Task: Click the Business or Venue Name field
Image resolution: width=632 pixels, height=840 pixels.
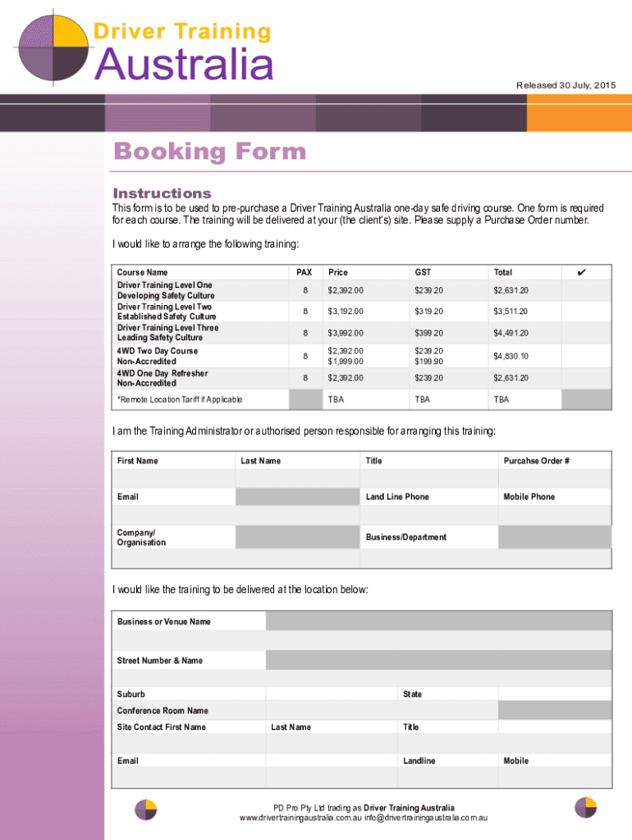Action: pos(437,621)
